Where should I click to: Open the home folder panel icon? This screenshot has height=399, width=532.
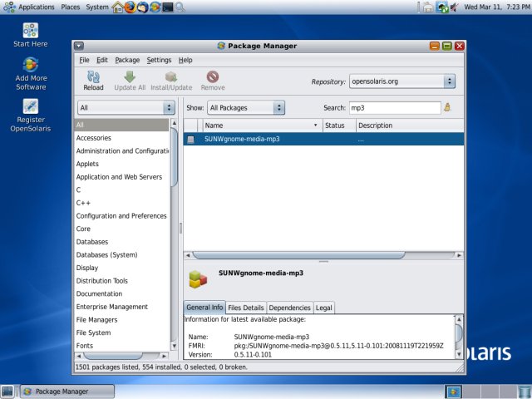[x=118, y=7]
